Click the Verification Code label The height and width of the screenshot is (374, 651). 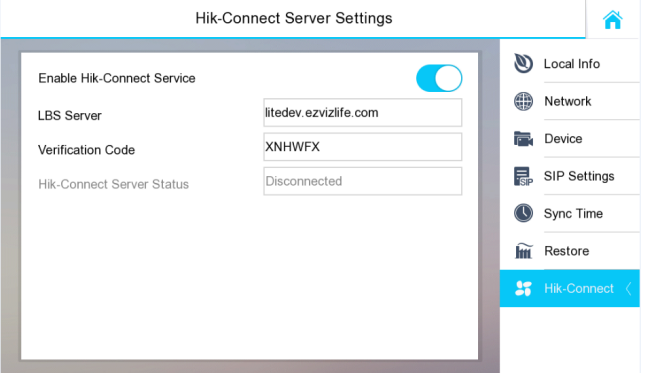(x=86, y=150)
